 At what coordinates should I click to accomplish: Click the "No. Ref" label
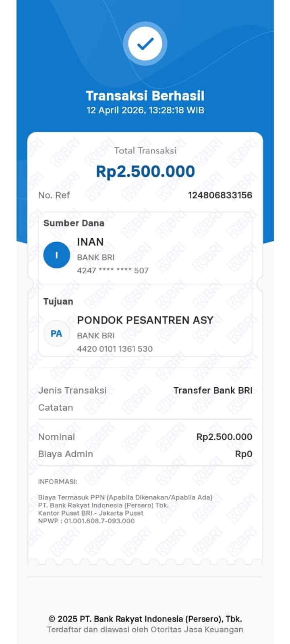coord(54,195)
